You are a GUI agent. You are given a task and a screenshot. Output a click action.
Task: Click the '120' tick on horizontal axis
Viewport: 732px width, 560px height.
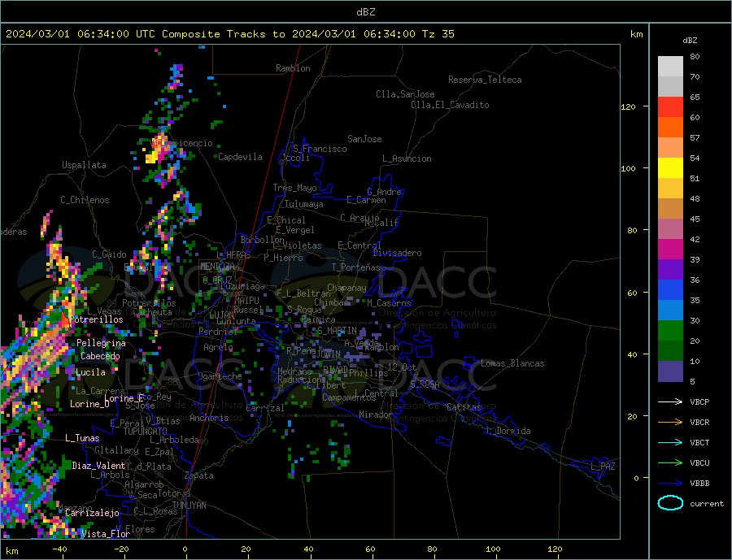coord(555,549)
